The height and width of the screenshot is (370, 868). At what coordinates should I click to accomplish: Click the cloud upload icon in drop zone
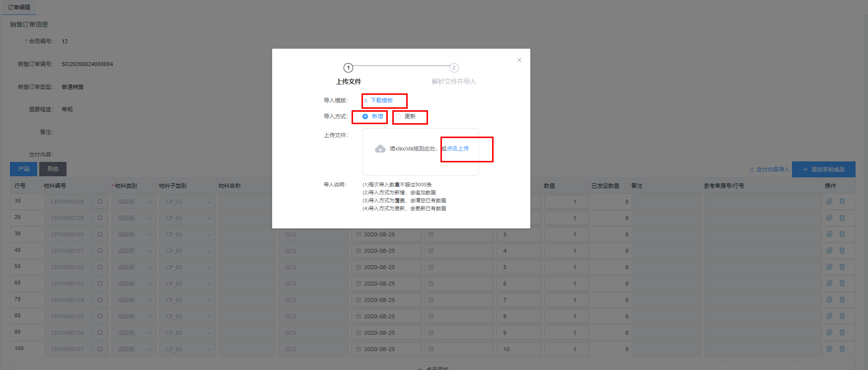380,149
